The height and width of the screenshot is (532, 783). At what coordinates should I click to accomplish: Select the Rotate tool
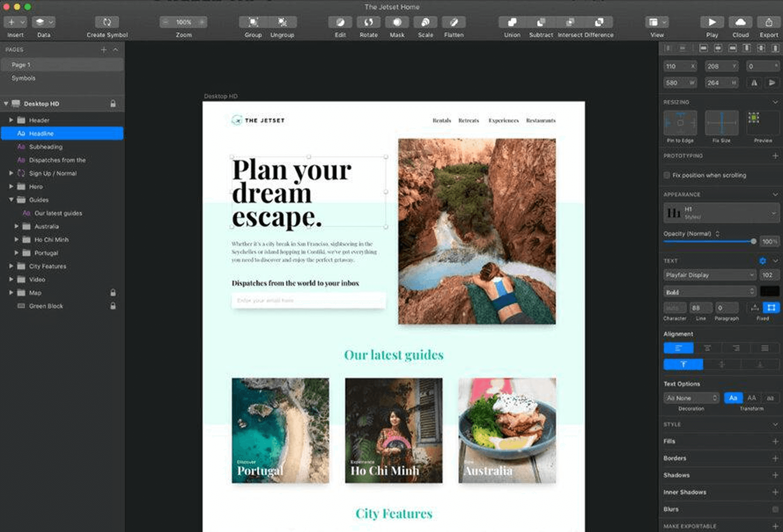click(x=368, y=22)
